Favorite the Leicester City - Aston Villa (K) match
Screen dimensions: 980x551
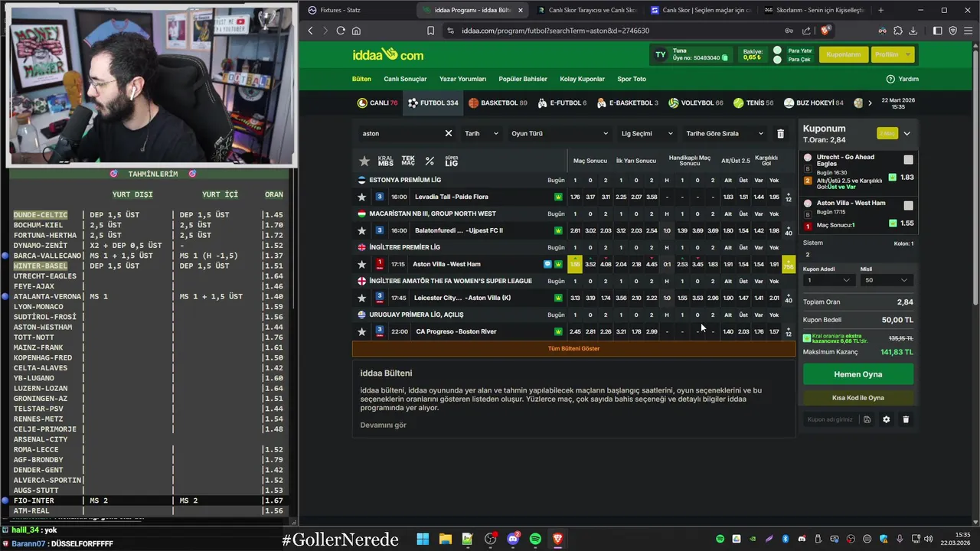coord(362,298)
